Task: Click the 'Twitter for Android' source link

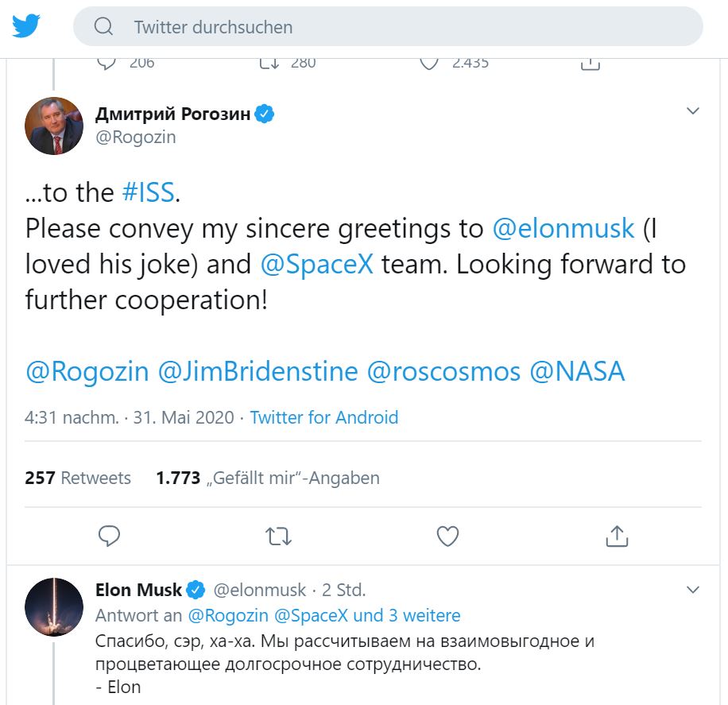Action: tap(324, 417)
